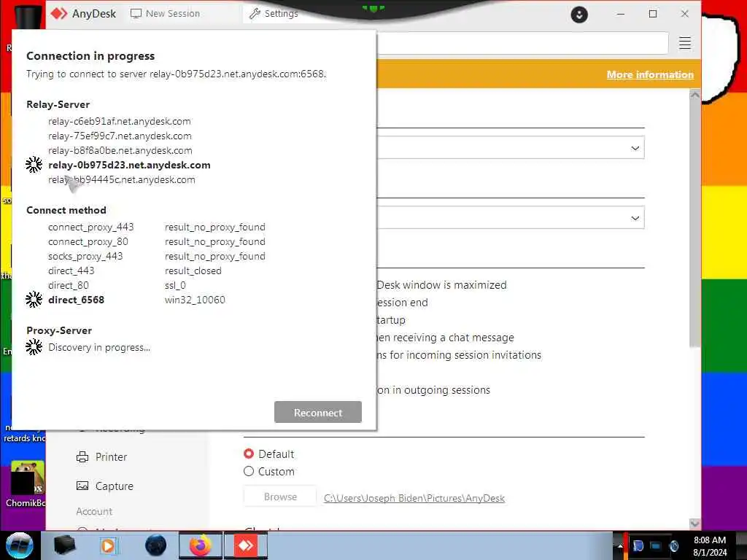This screenshot has width=747, height=560.
Task: Click the result_closed status text
Action: click(193, 271)
